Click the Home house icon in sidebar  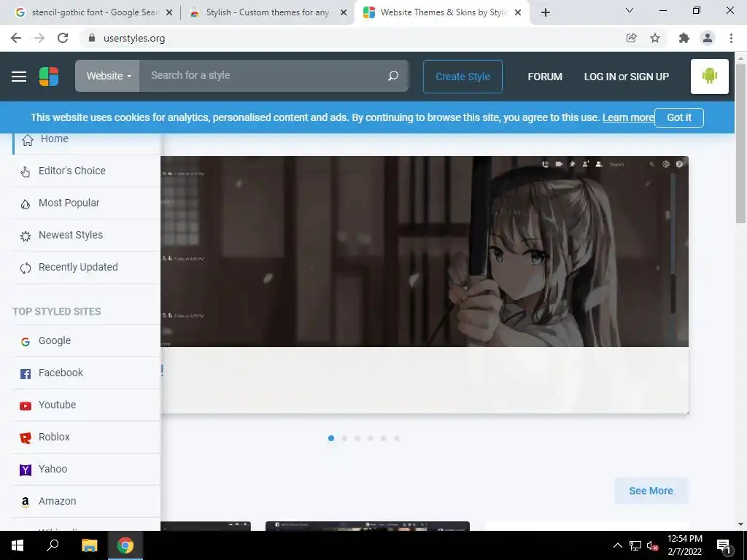(28, 139)
